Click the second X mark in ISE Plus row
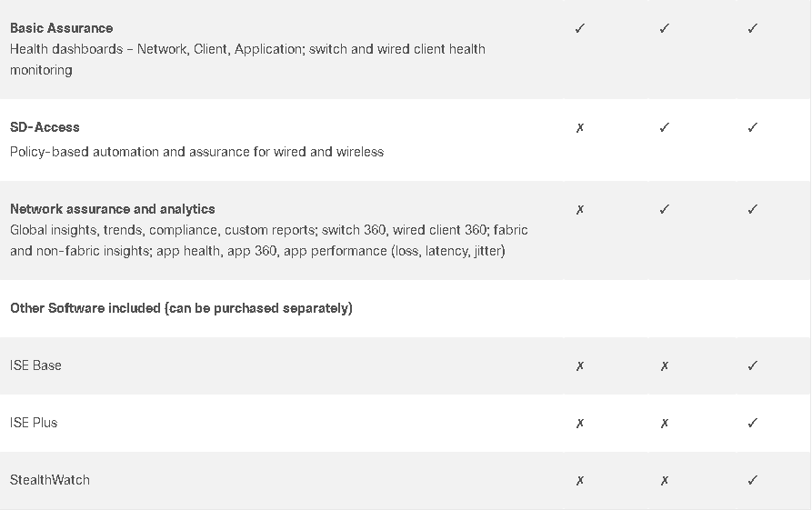 pyautogui.click(x=665, y=424)
